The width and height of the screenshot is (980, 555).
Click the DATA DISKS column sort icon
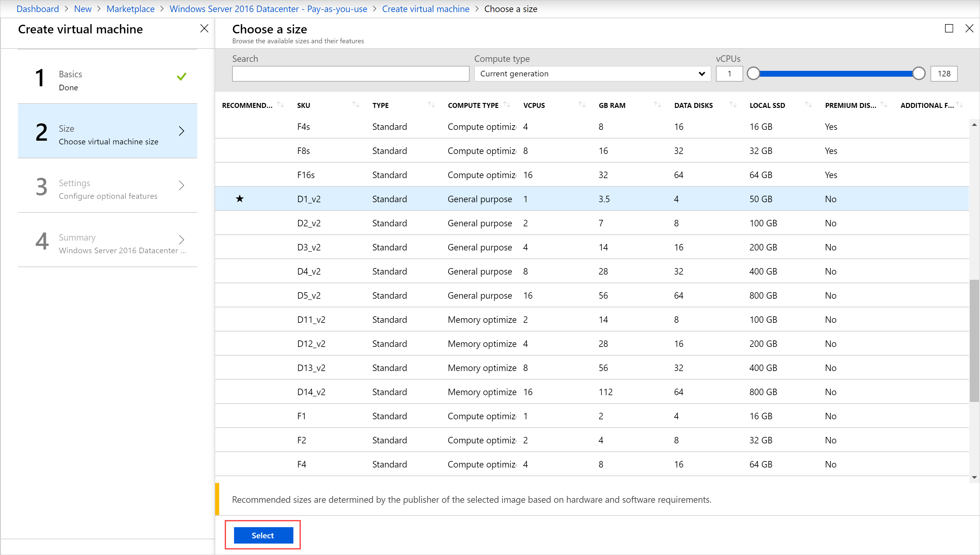731,105
